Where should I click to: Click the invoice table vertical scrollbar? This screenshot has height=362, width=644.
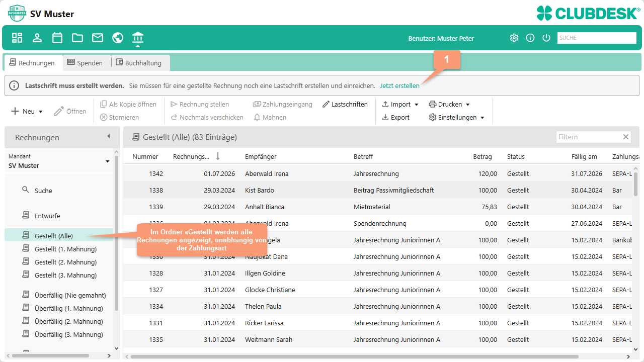tap(636, 184)
